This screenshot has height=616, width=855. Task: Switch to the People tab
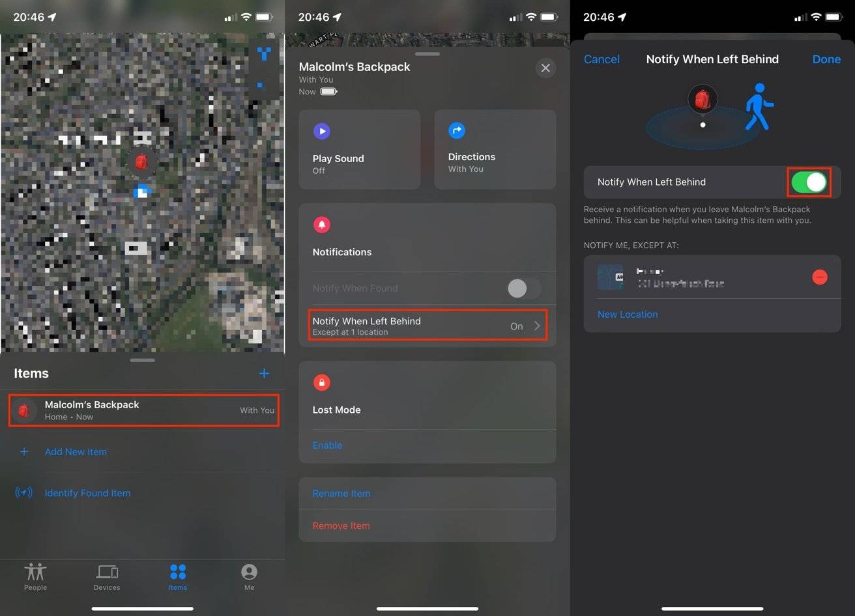point(36,577)
